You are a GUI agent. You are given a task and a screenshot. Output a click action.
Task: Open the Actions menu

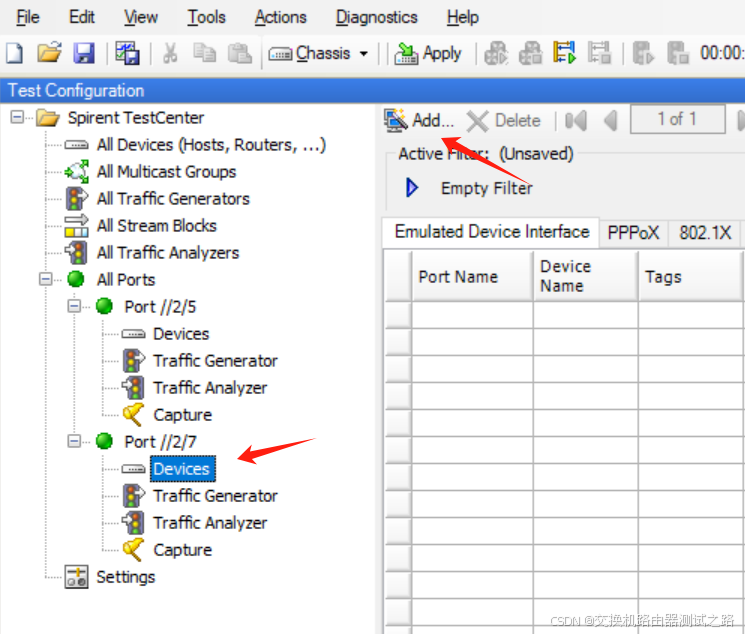280,18
